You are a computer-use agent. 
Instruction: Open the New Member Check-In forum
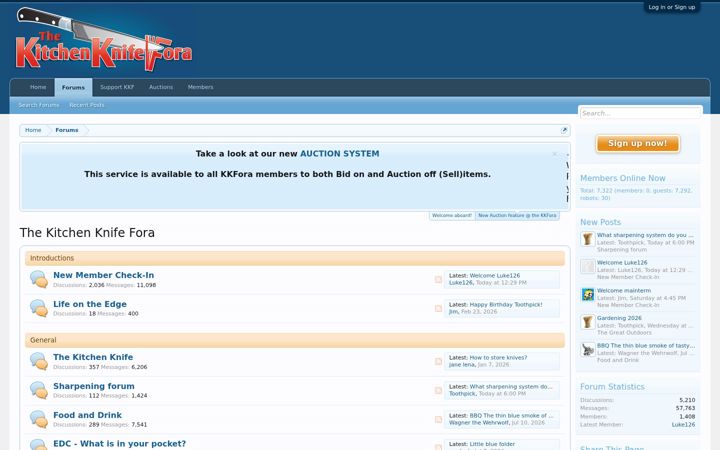tap(104, 275)
